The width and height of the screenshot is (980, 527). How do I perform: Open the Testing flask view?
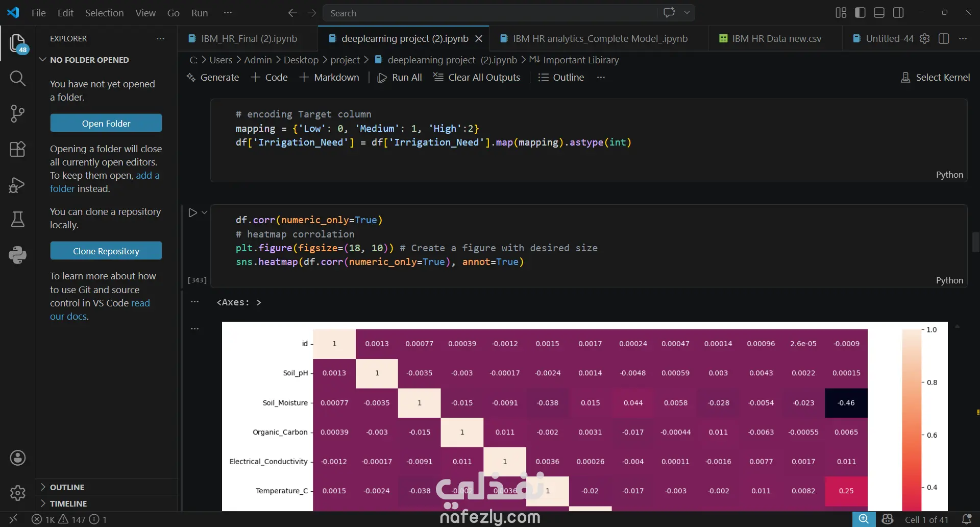(18, 220)
